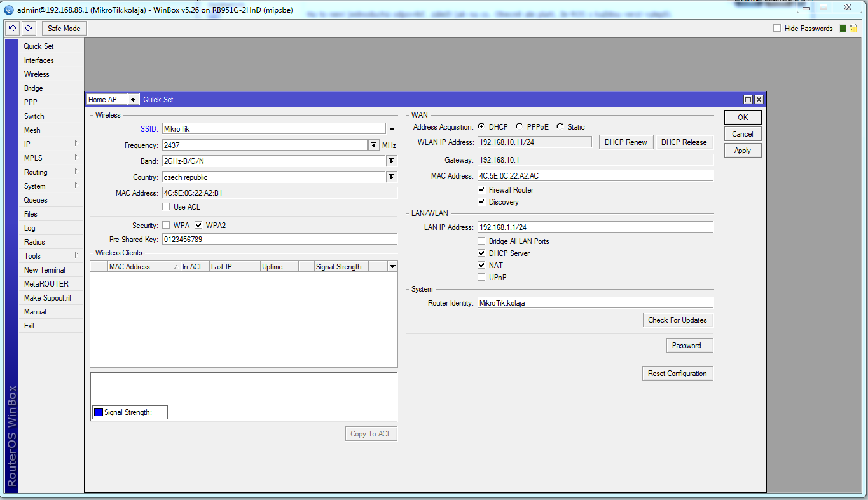Click the WinBox app icon in title bar
This screenshot has height=500, width=868.
tap(9, 10)
